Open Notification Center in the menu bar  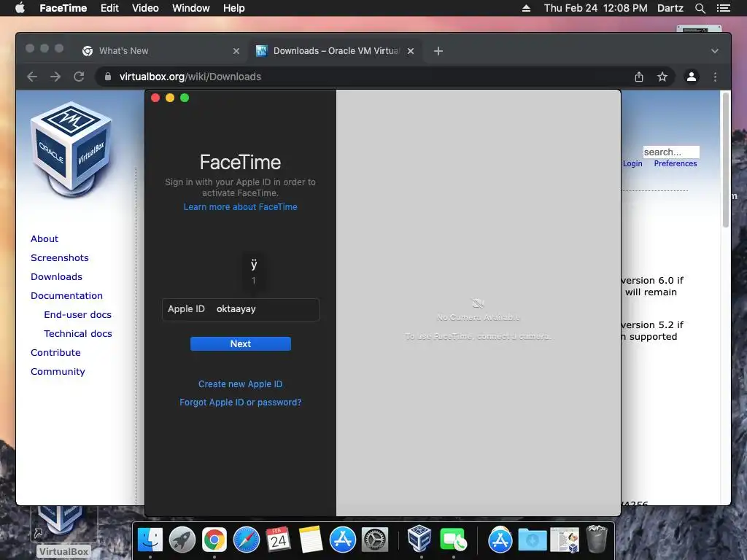coord(723,8)
